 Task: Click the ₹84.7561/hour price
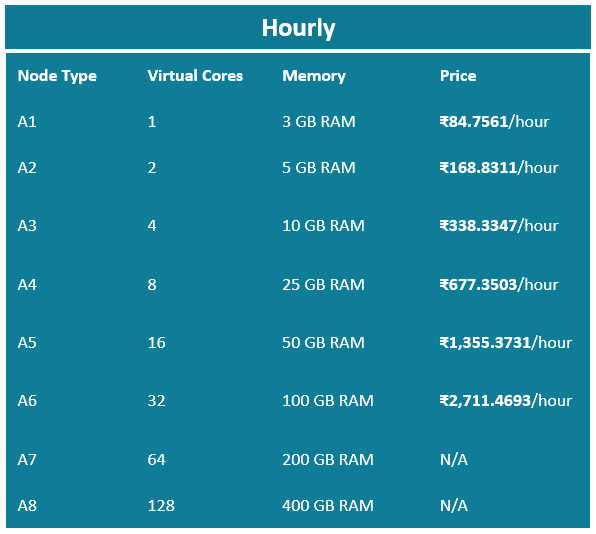point(494,122)
